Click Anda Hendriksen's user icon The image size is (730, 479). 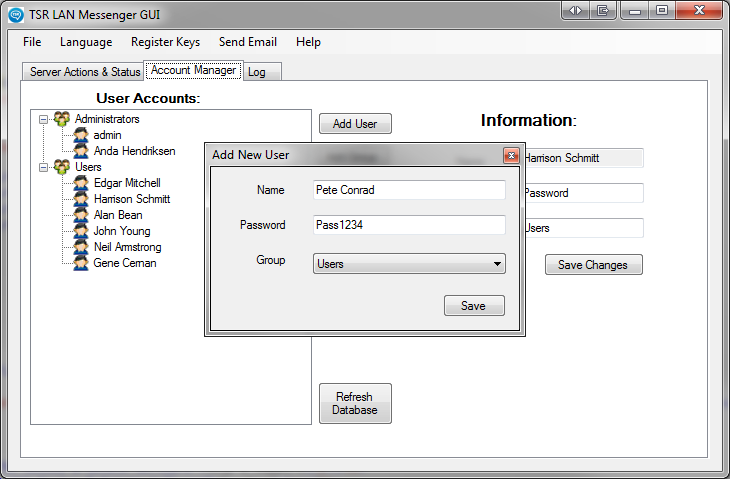tap(81, 151)
